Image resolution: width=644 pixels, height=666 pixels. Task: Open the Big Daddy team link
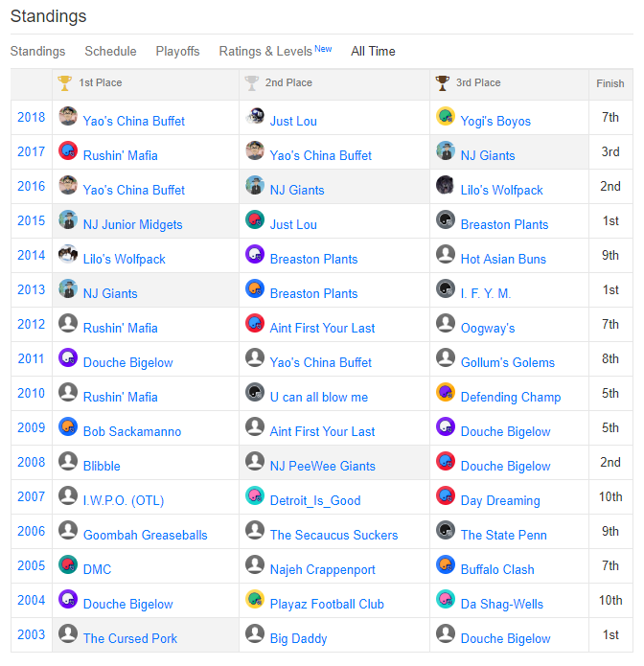(299, 638)
